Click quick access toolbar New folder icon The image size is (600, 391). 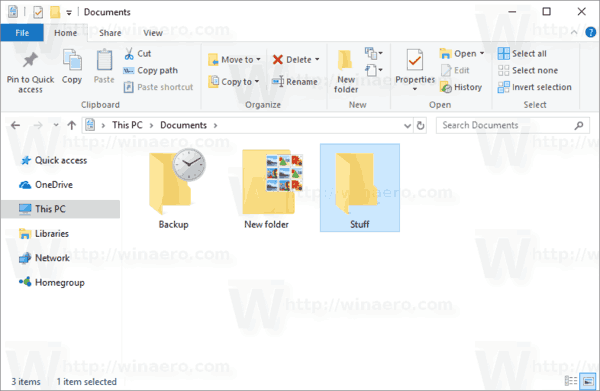[x=55, y=12]
